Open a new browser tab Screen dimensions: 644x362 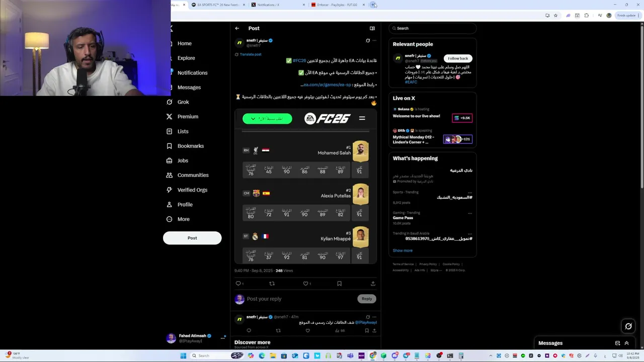pos(373,5)
